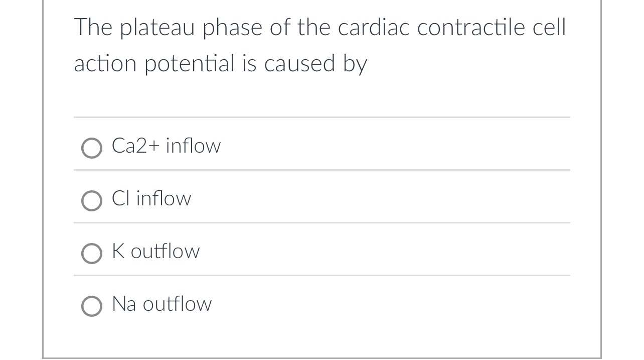Viewport: 644px width, 360px height.
Task: Click the question text about plateau phase
Action: point(320,45)
